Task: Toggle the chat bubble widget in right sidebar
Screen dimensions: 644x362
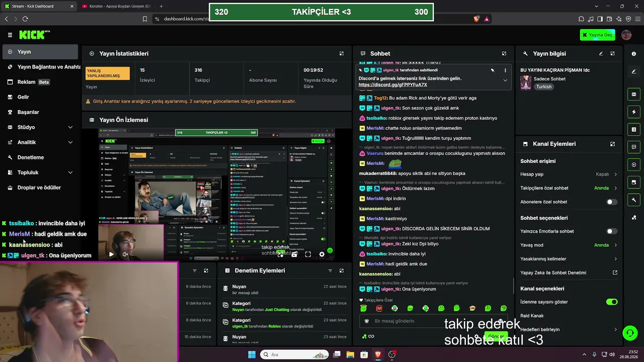Action: click(634, 147)
